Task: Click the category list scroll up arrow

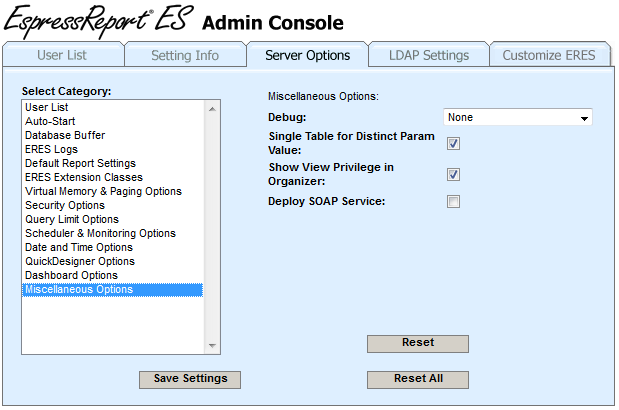Action: tap(212, 109)
